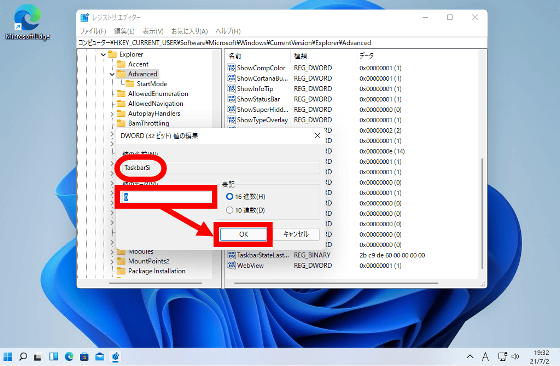Click the ShowInfoTip value icon

tap(231, 89)
